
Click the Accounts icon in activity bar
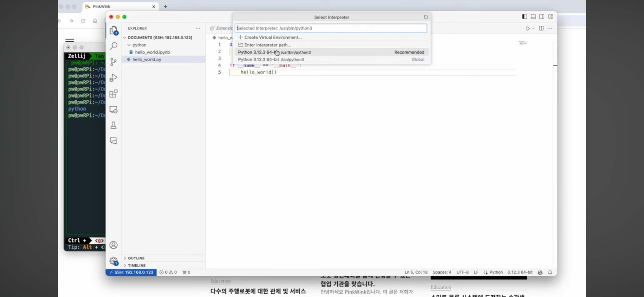pyautogui.click(x=113, y=245)
